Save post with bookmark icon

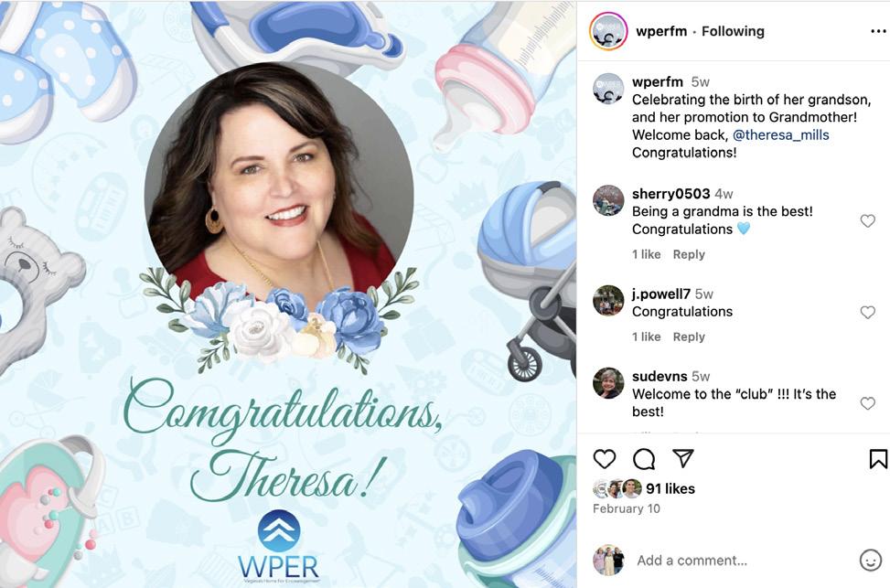[x=878, y=458]
